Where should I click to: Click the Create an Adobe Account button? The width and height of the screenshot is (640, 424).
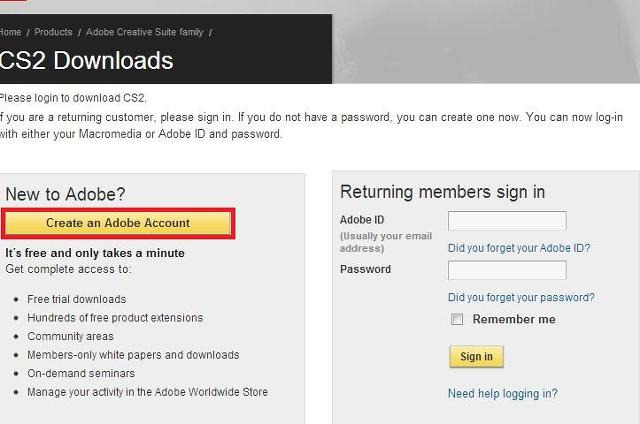(x=118, y=223)
